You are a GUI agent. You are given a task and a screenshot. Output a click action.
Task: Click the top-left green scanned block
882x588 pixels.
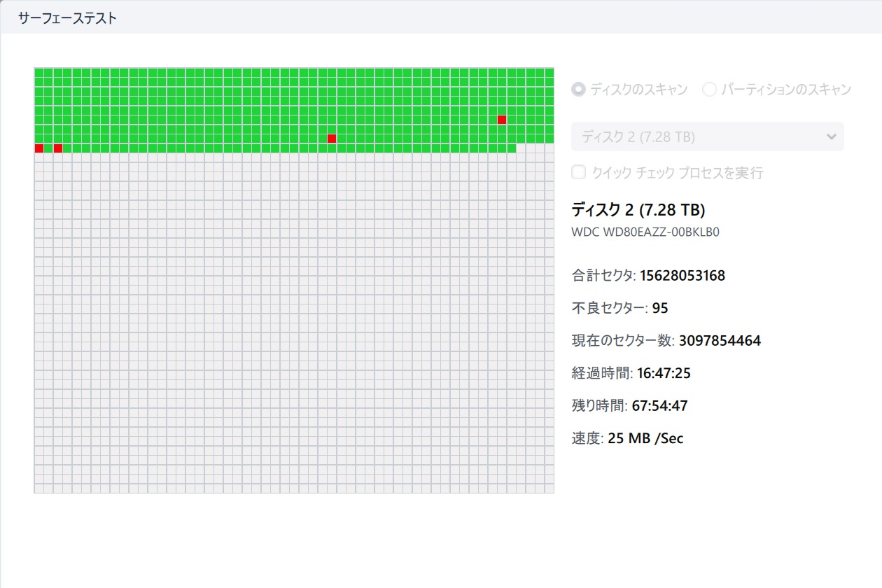(39, 73)
